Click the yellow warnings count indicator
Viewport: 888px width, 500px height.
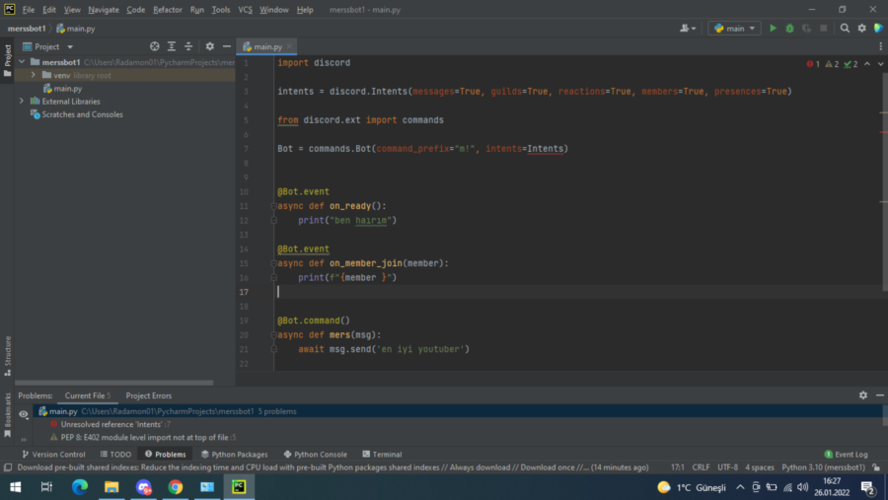[832, 64]
